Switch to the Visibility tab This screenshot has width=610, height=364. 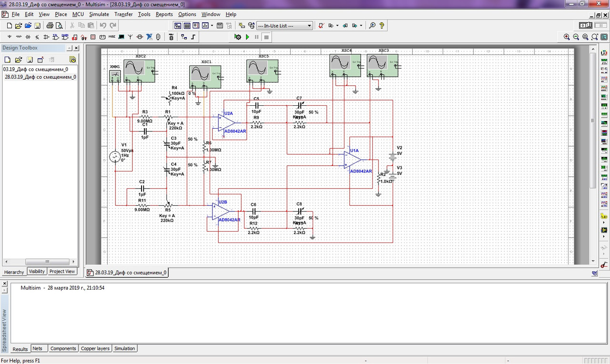(x=37, y=272)
